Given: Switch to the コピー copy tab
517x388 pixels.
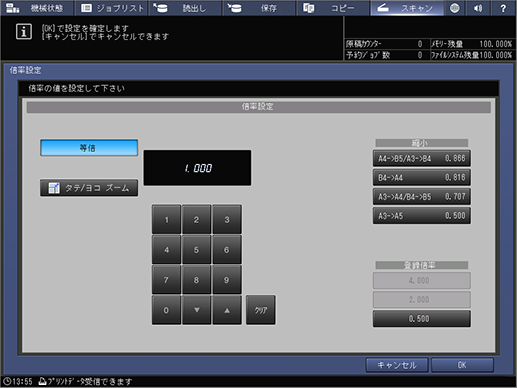Looking at the screenshot, I should click(x=333, y=8).
